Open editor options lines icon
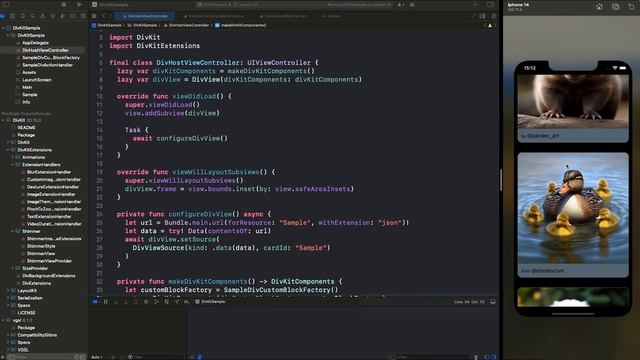This screenshot has width=640, height=360. [x=493, y=16]
